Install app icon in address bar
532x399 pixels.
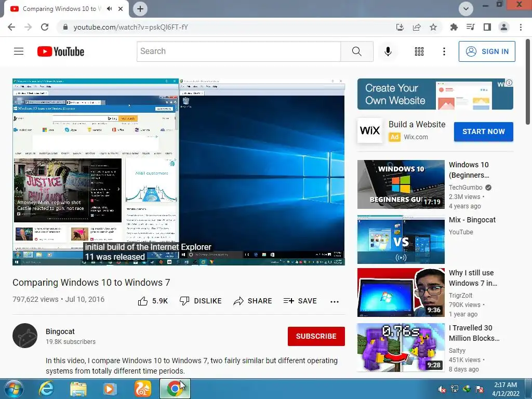coord(400,27)
